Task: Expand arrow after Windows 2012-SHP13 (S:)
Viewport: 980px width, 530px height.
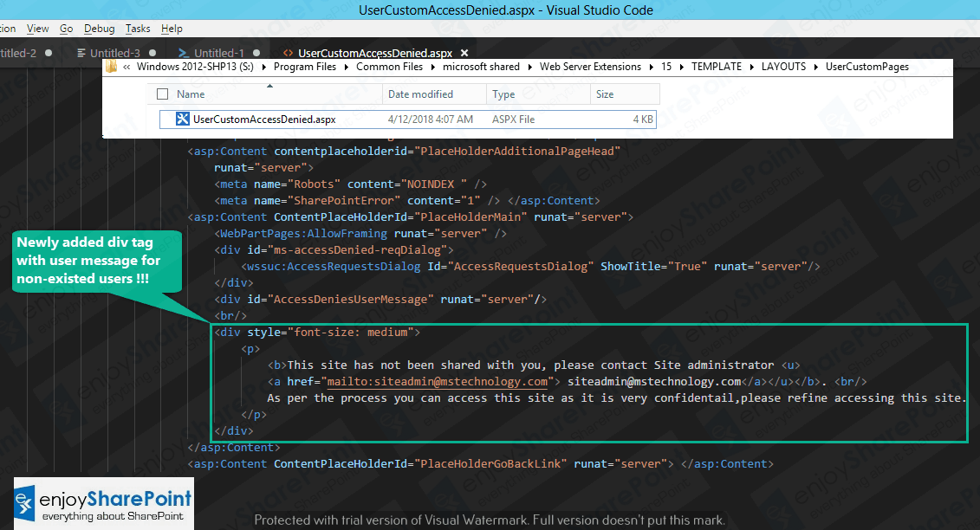Action: coord(263,66)
